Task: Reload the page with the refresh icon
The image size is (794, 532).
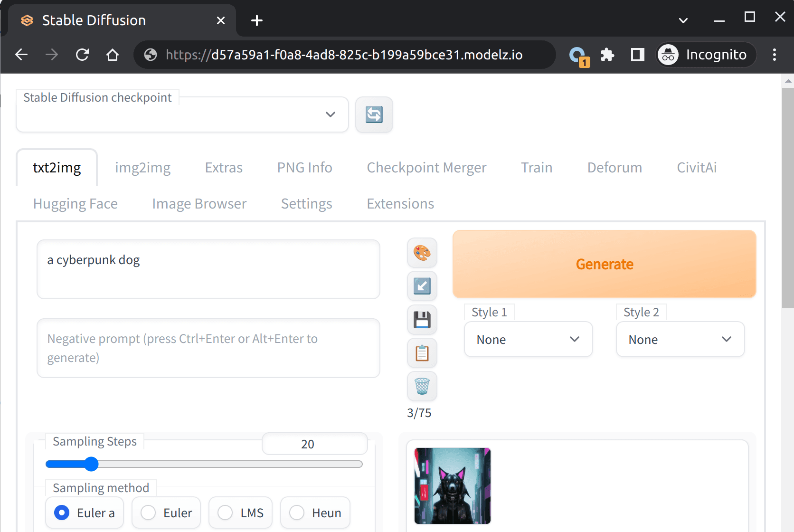Action: click(x=82, y=55)
